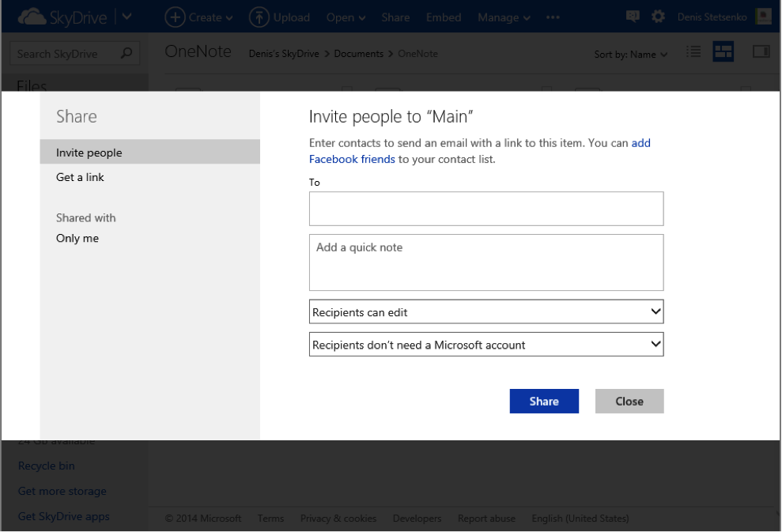The width and height of the screenshot is (782, 532).
Task: Switch to details list view icon
Action: (x=693, y=51)
